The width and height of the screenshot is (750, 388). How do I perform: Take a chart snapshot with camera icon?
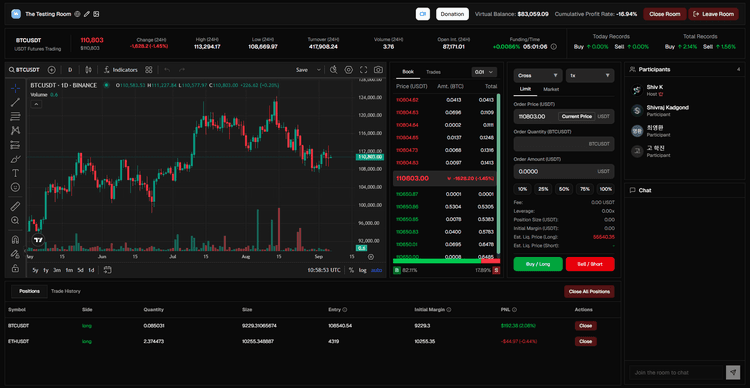[378, 70]
